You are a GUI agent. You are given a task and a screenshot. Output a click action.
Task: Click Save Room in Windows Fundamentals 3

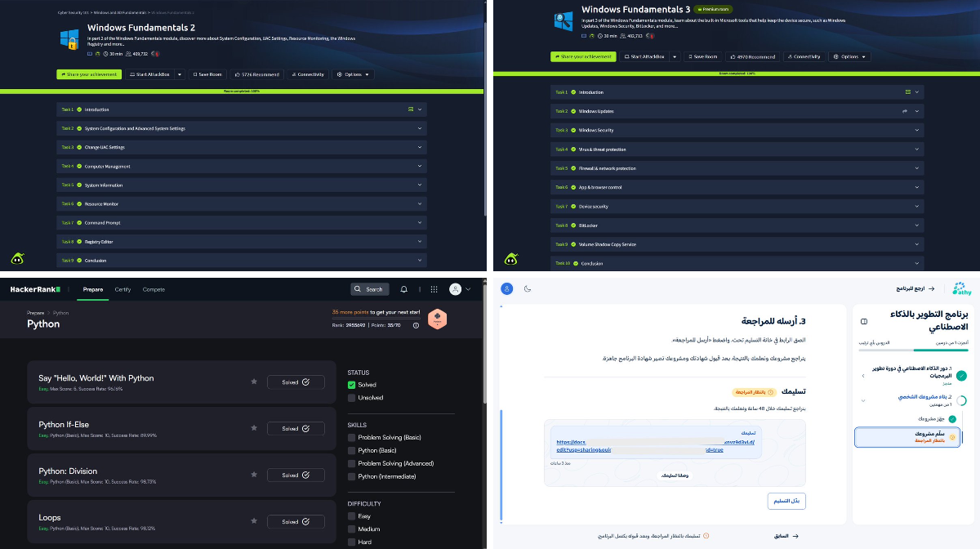point(702,56)
